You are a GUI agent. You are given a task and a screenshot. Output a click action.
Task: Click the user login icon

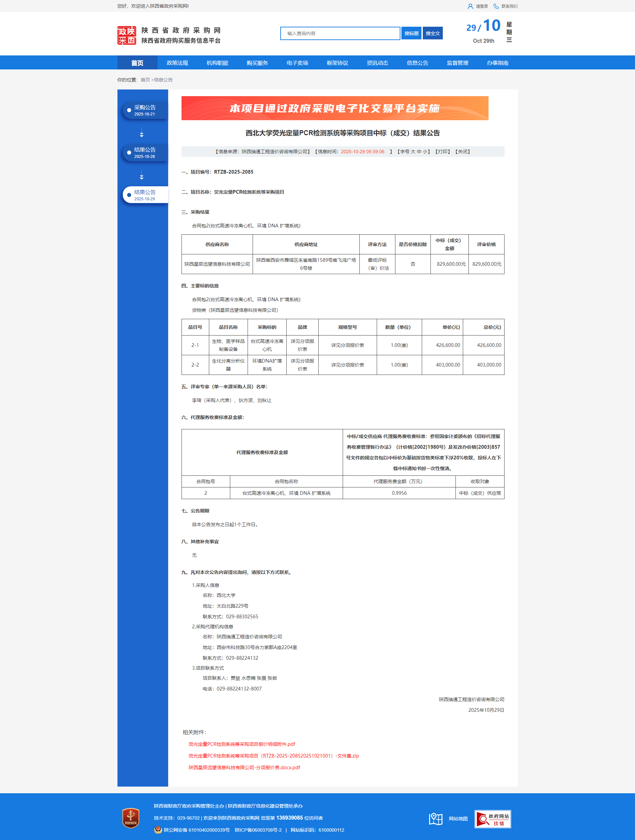pyautogui.click(x=470, y=6)
